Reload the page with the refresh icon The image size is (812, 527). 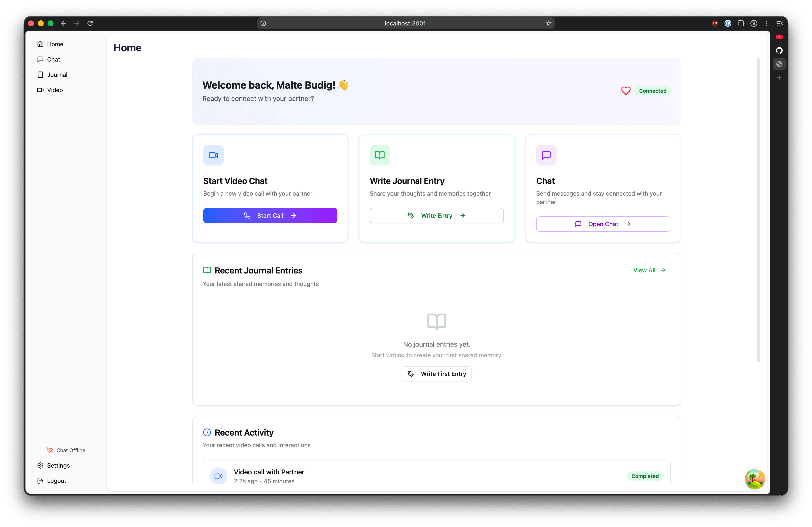pos(90,23)
